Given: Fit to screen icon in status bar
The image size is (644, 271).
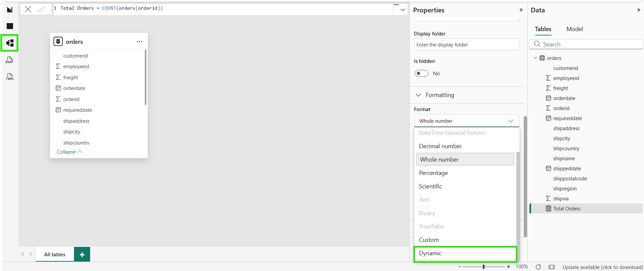Looking at the screenshot, I should tap(552, 267).
